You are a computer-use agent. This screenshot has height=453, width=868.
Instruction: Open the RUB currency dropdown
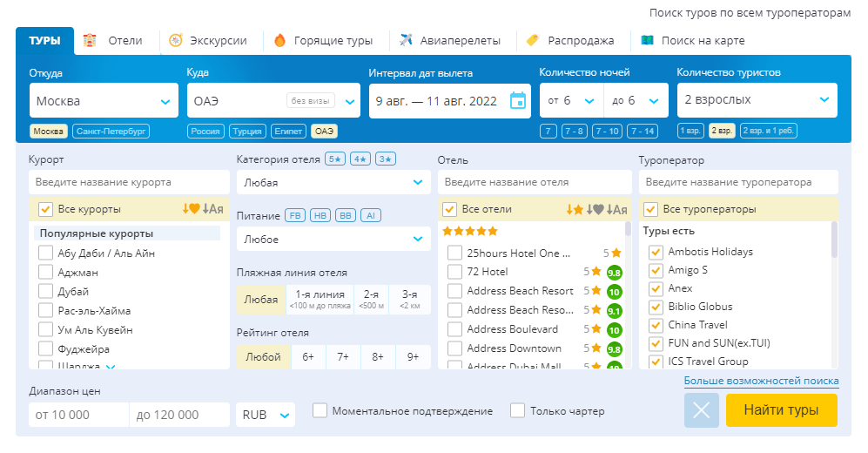pyautogui.click(x=266, y=415)
